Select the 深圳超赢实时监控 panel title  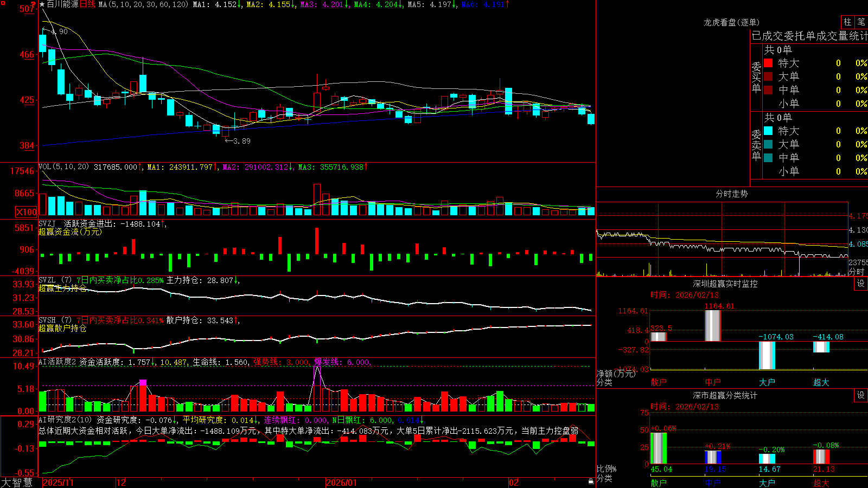click(725, 284)
